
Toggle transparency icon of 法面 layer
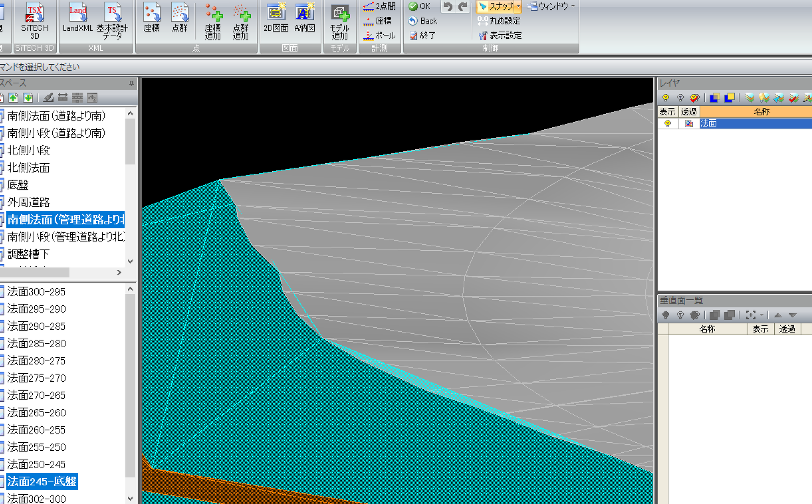point(689,123)
